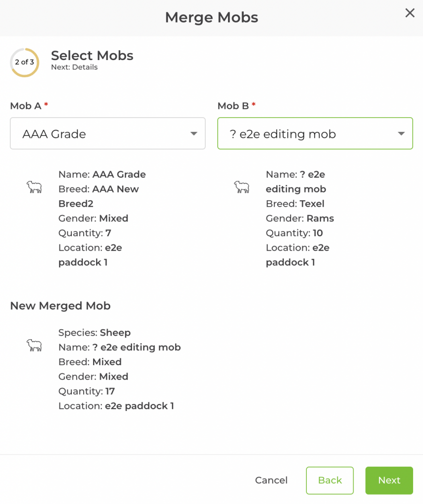This screenshot has width=423, height=504.
Task: Click the 'Next: Details' step hint
Action: coord(74,67)
